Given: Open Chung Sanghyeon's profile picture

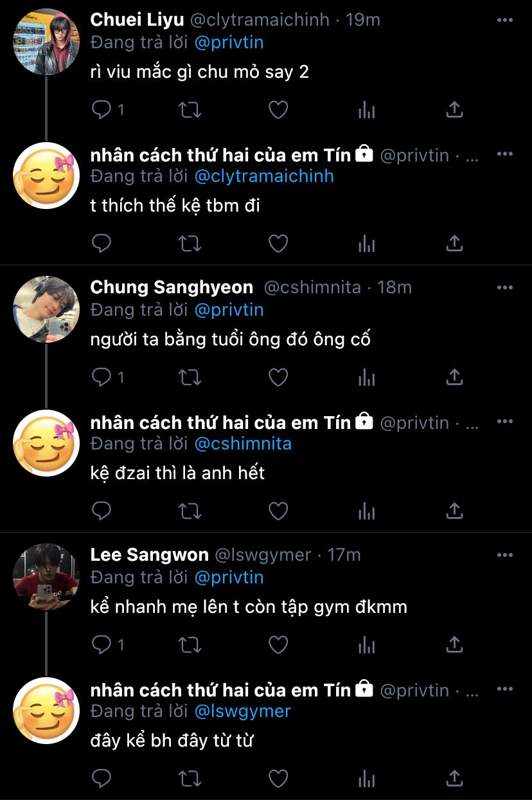Looking at the screenshot, I should point(46,309).
